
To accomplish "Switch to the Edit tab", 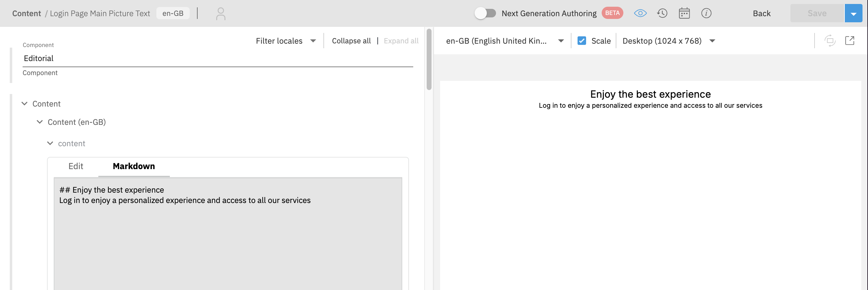I will 76,166.
